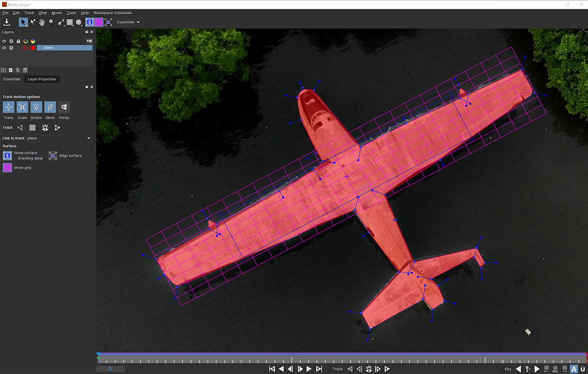This screenshot has width=588, height=374.
Task: Click the red fill color swatch of plane layer
Action: click(33, 48)
